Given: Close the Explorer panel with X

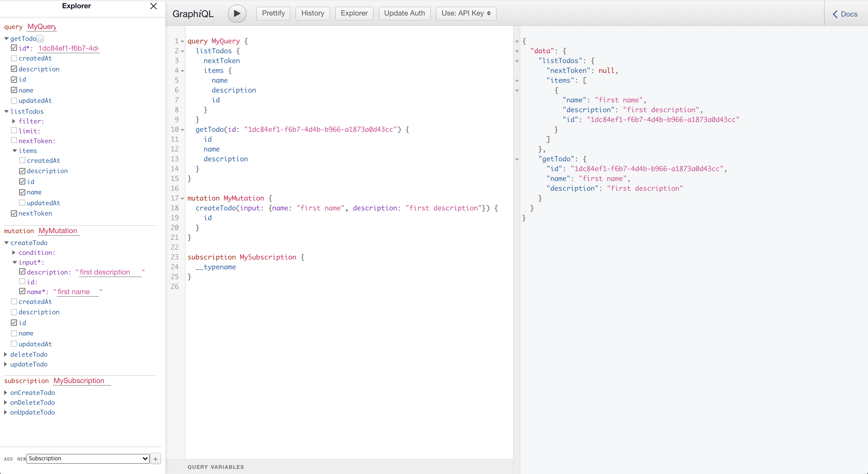Looking at the screenshot, I should (153, 6).
